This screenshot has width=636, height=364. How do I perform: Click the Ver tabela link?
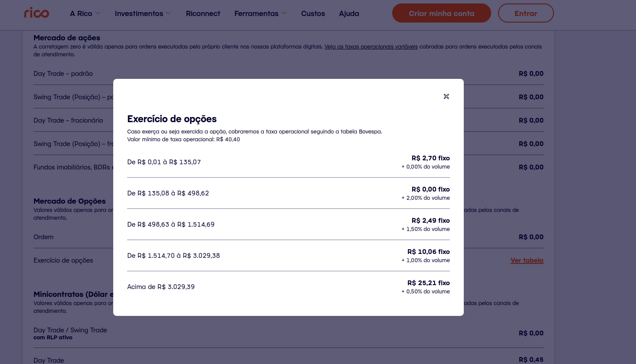pyautogui.click(x=527, y=260)
